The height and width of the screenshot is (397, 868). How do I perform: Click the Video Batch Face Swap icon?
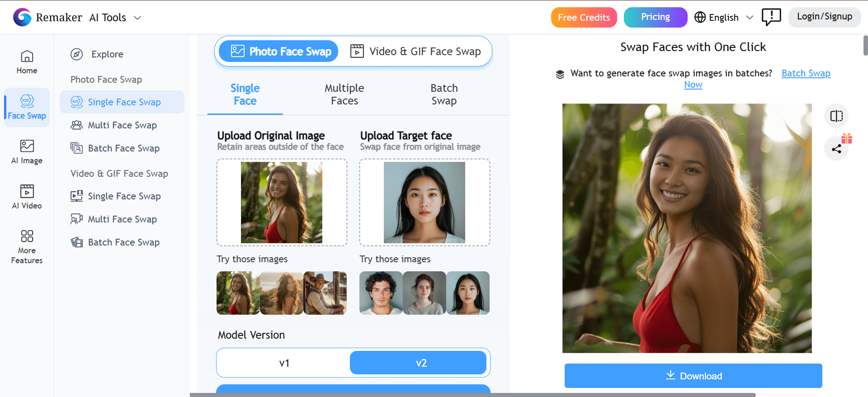pyautogui.click(x=77, y=242)
